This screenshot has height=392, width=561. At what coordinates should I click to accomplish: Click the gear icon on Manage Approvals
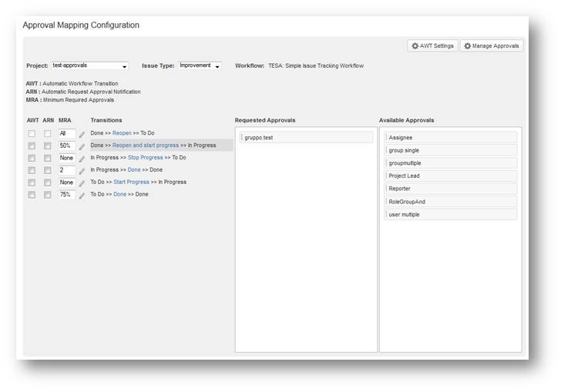tap(468, 46)
